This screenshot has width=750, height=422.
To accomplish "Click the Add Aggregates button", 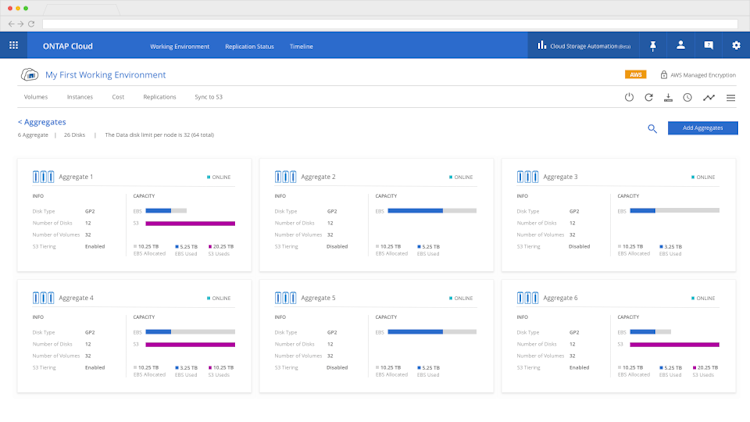I will (703, 128).
